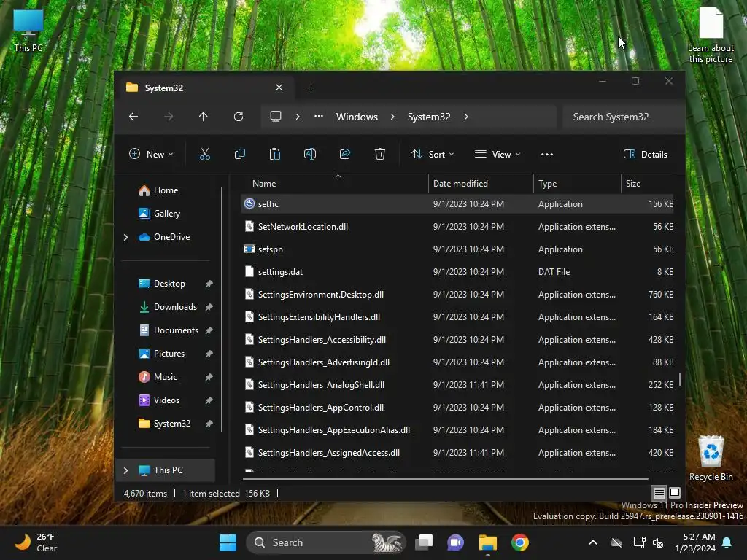Viewport: 747px width, 560px height.
Task: Click the Cut scissors icon
Action: [x=205, y=154]
